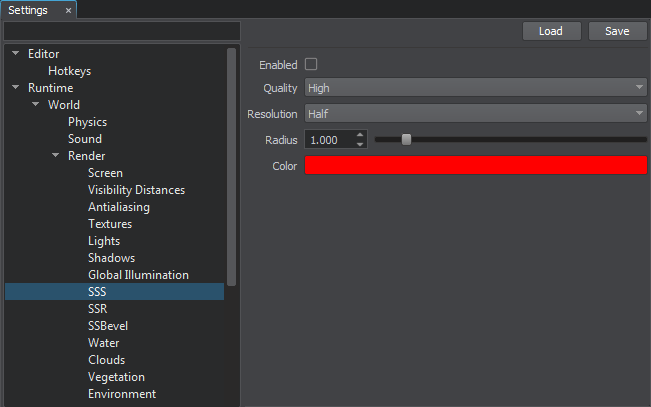Open the Resolution dropdown

[x=475, y=114]
